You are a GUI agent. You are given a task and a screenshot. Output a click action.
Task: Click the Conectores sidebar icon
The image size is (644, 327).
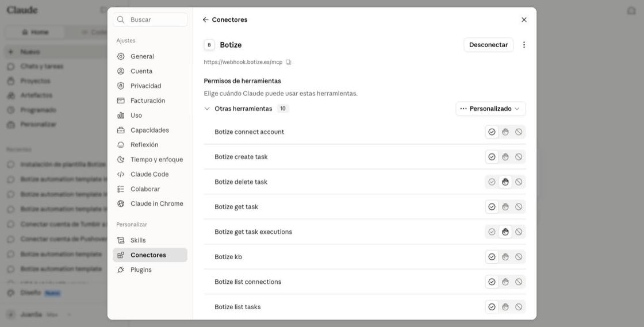[x=121, y=255]
